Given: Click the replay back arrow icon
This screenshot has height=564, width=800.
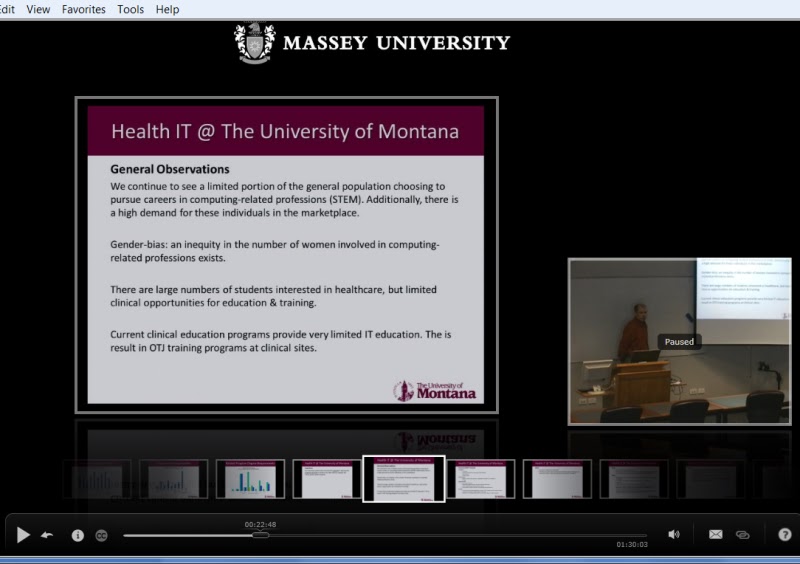Looking at the screenshot, I should (47, 535).
